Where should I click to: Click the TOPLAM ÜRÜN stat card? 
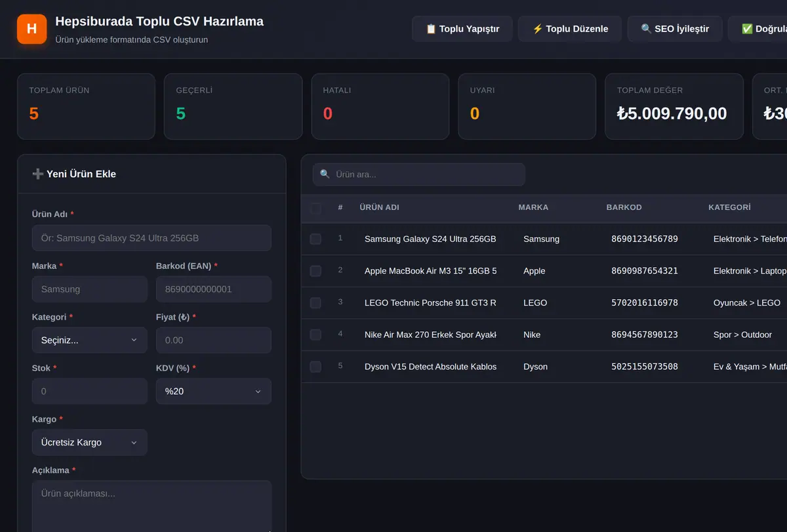[x=86, y=106]
